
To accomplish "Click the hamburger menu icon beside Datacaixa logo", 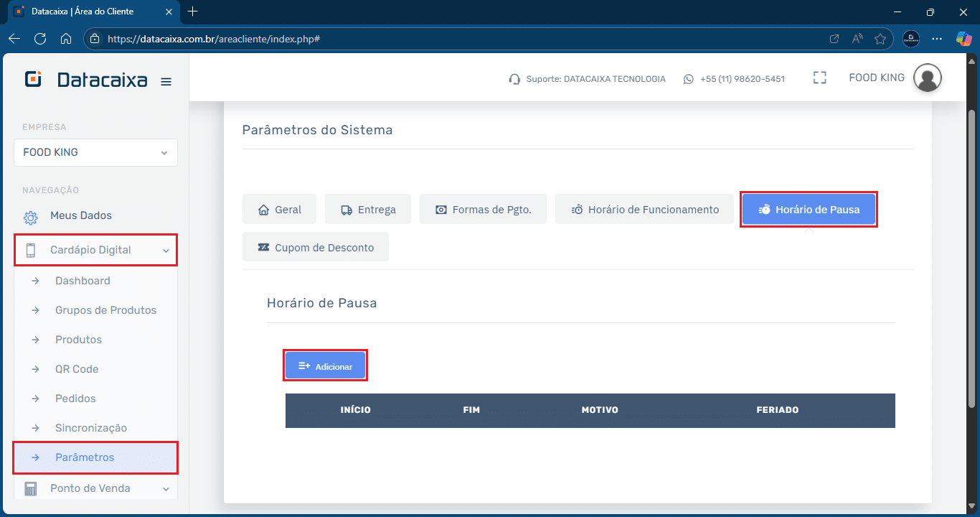I will (x=166, y=82).
